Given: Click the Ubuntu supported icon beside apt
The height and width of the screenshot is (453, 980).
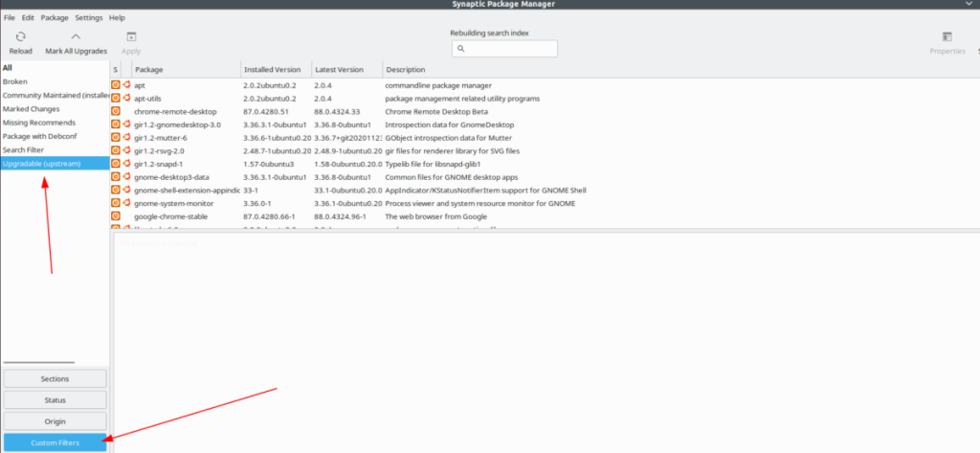Looking at the screenshot, I should tap(125, 85).
